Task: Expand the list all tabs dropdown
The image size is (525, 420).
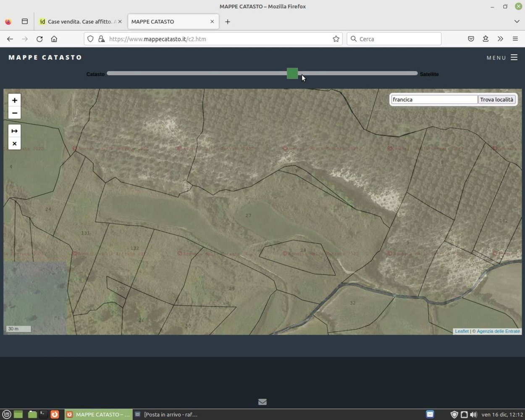Action: tap(517, 21)
